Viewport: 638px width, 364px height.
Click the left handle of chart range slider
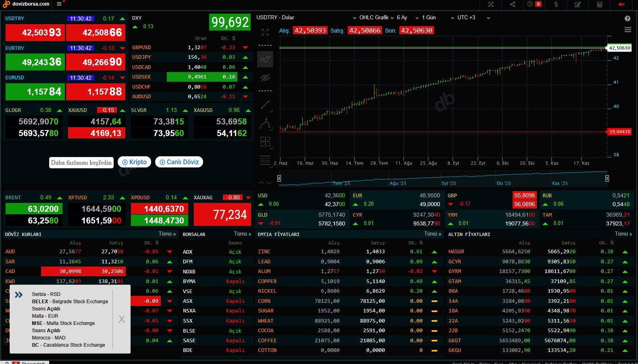279,178
